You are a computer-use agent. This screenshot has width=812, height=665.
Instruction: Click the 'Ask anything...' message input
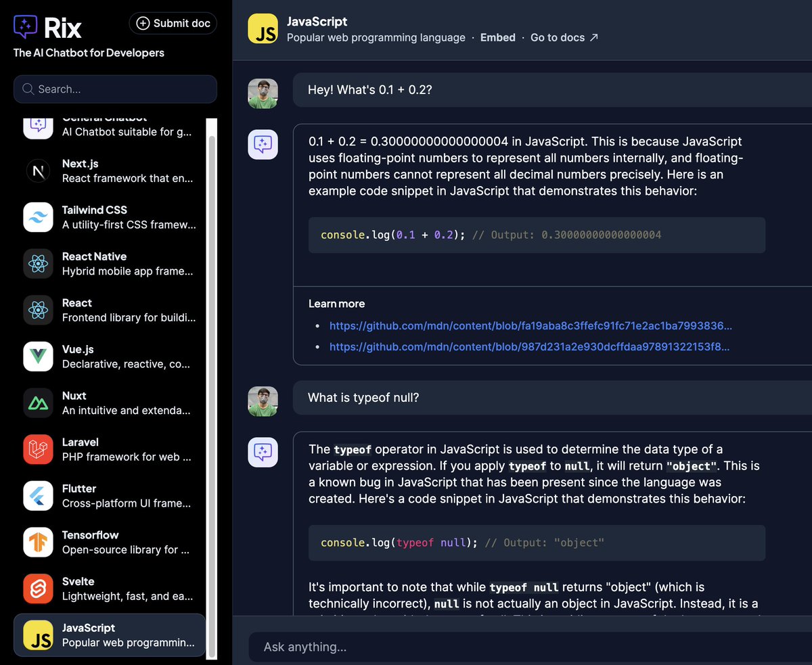coord(531,647)
